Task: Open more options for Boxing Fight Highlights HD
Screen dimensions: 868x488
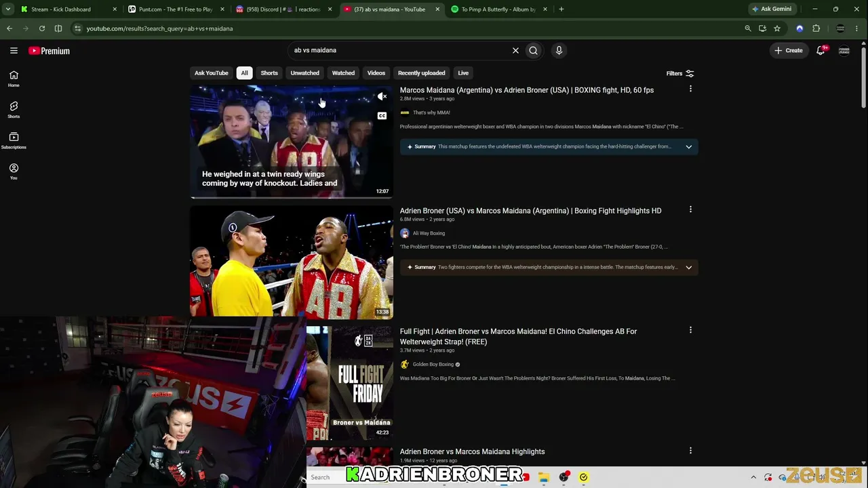Action: coord(690,209)
